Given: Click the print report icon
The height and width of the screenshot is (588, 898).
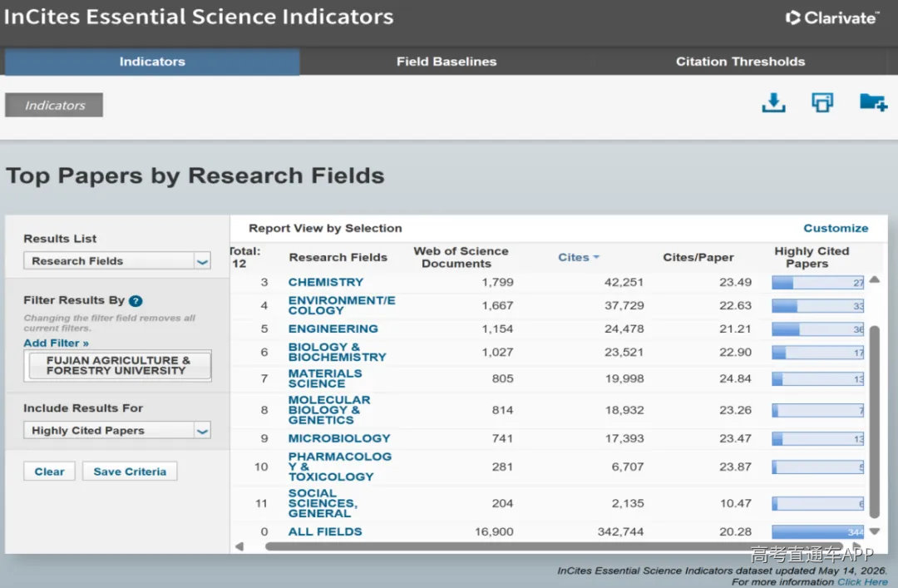Looking at the screenshot, I should pyautogui.click(x=822, y=102).
